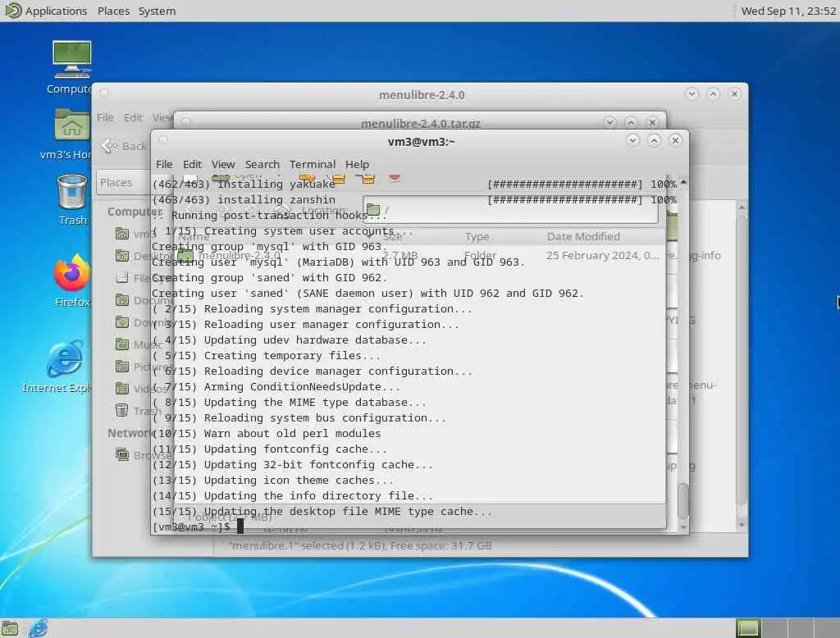Open the Places sidebar selector dropdown
Viewport: 840px width, 638px height.
(123, 182)
